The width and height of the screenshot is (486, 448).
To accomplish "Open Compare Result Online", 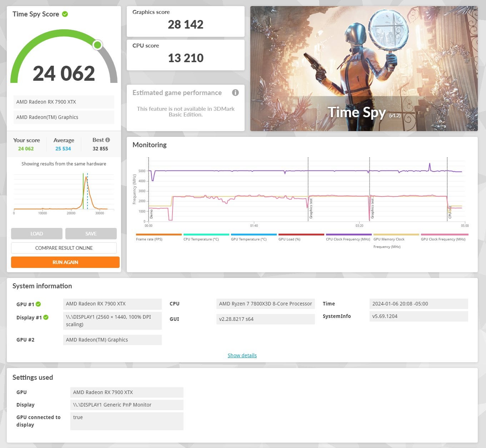I will [x=64, y=248].
